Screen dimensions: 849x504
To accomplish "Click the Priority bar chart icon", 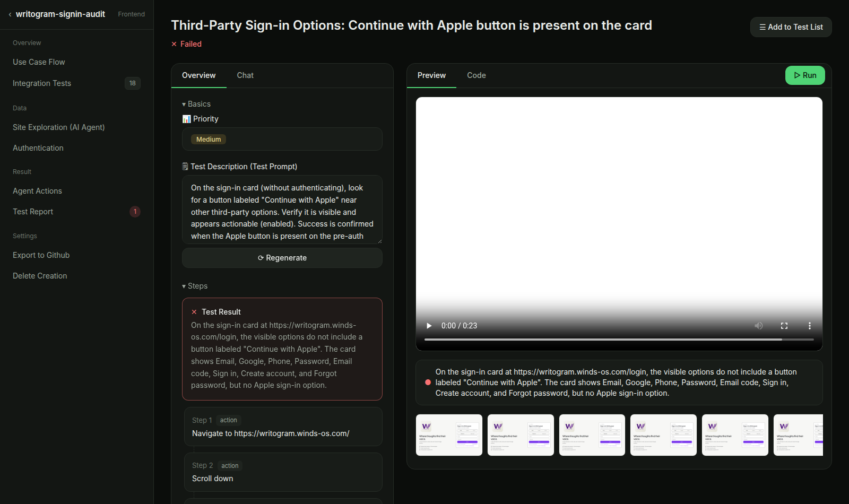I will click(x=186, y=119).
